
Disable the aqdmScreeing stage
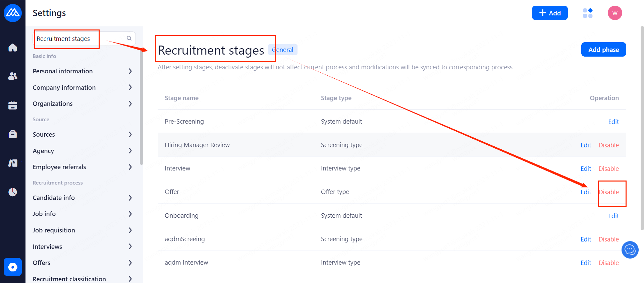608,239
